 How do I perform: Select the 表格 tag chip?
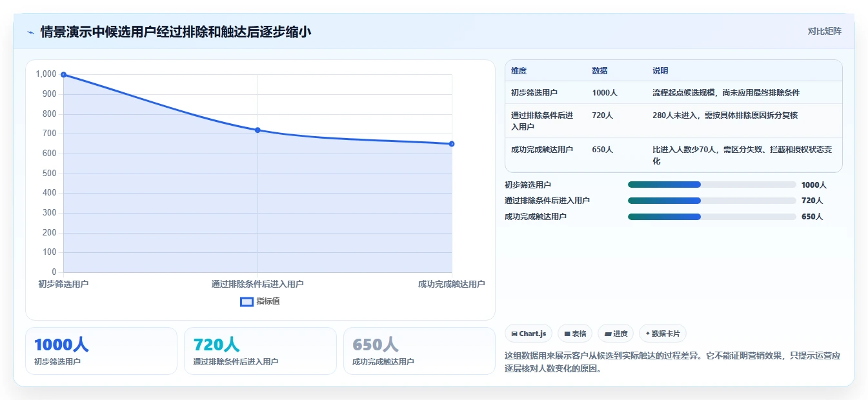coord(575,334)
